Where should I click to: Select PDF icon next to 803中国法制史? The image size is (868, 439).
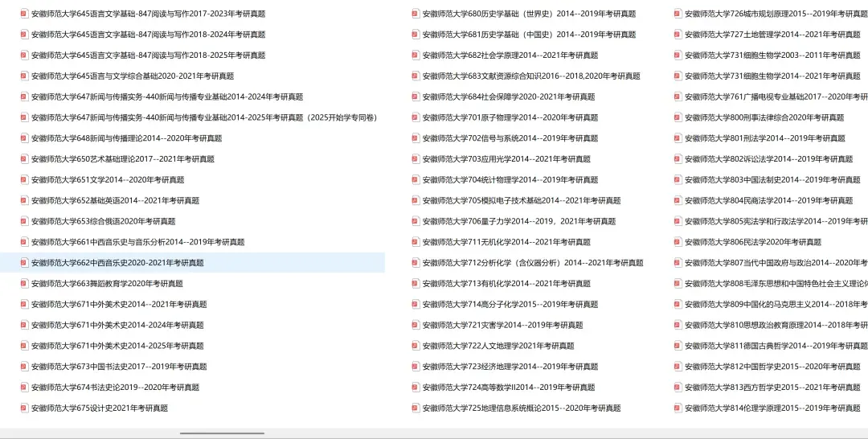tap(678, 179)
